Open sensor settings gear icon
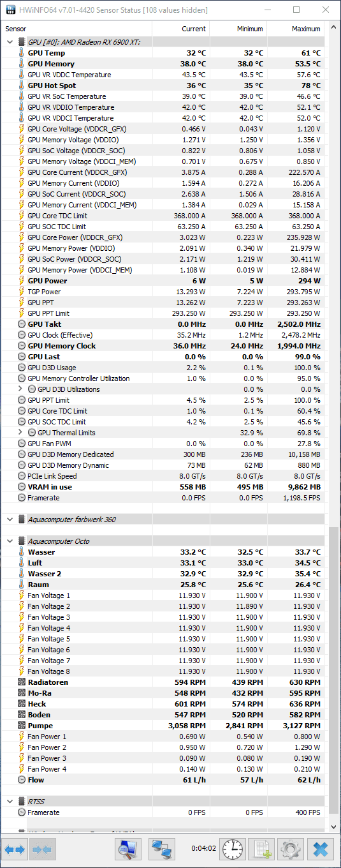 pyautogui.click(x=291, y=849)
